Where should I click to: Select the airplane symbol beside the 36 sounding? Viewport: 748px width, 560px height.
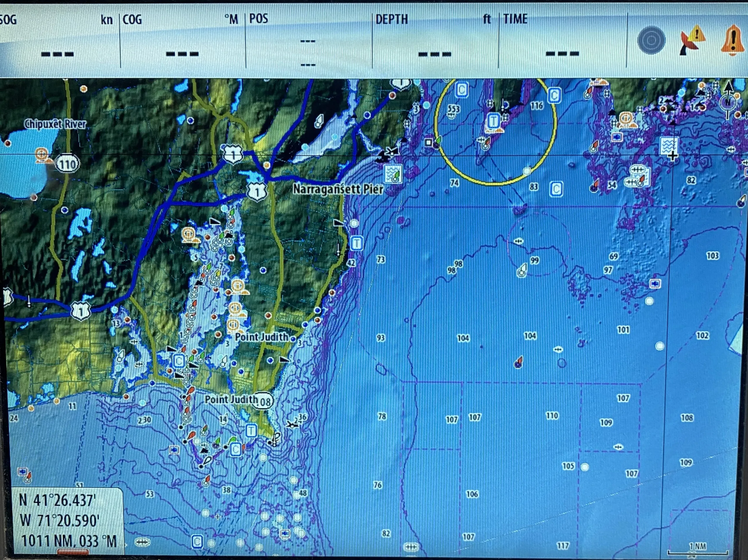tap(292, 424)
